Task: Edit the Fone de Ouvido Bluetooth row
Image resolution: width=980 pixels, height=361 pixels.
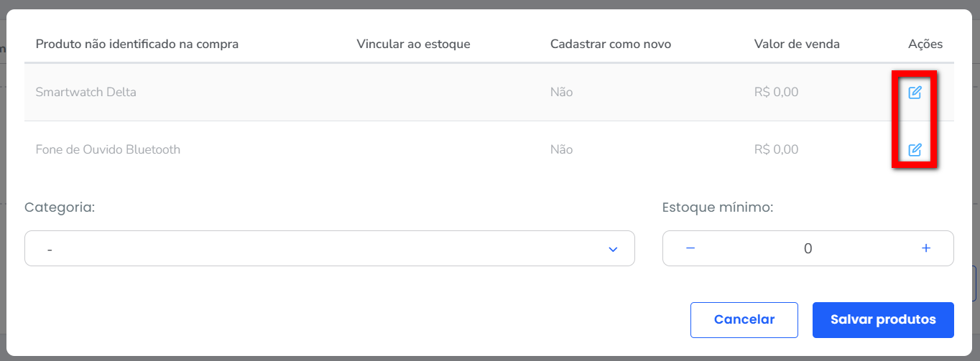Action: pyautogui.click(x=915, y=150)
